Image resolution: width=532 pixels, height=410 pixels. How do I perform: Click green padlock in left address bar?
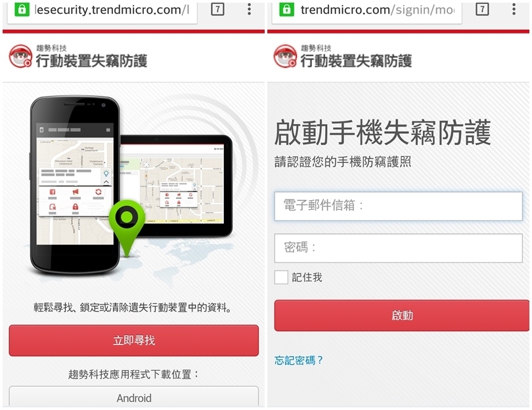[22, 10]
